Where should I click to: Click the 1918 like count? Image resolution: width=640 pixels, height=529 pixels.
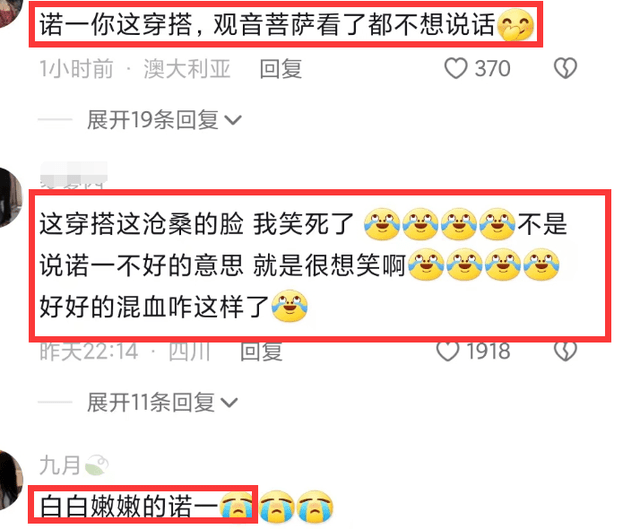pyautogui.click(x=488, y=351)
